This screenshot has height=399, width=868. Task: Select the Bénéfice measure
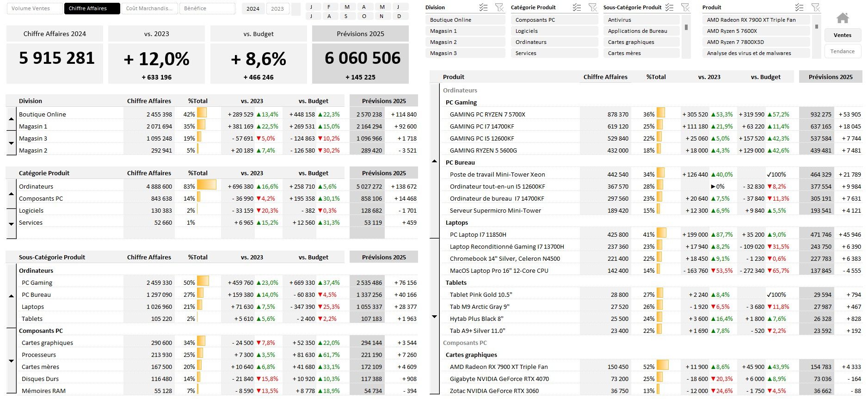click(207, 8)
